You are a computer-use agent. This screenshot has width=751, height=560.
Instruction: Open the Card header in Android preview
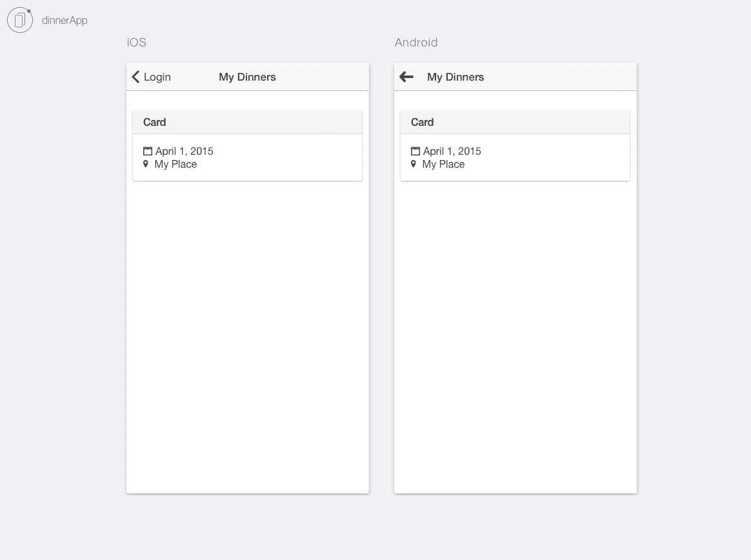tap(515, 122)
